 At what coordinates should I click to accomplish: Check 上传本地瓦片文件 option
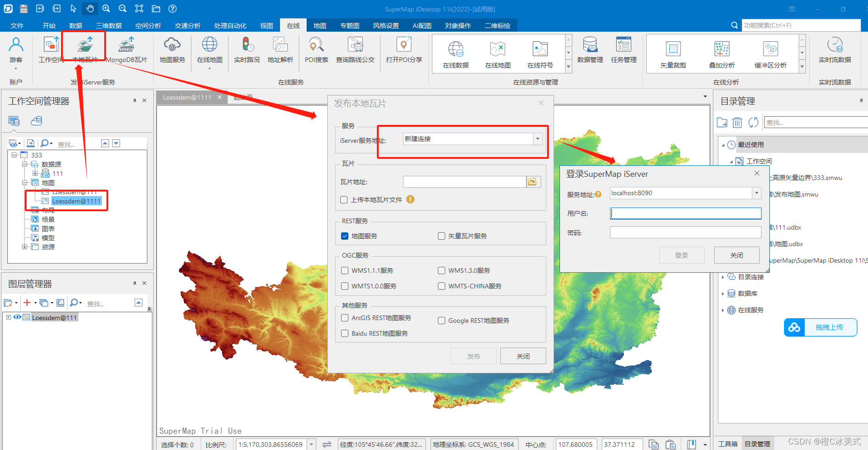click(344, 200)
